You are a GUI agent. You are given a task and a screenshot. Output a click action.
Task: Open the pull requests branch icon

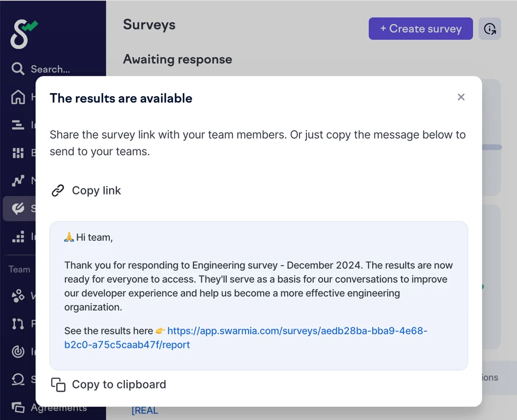pyautogui.click(x=18, y=324)
